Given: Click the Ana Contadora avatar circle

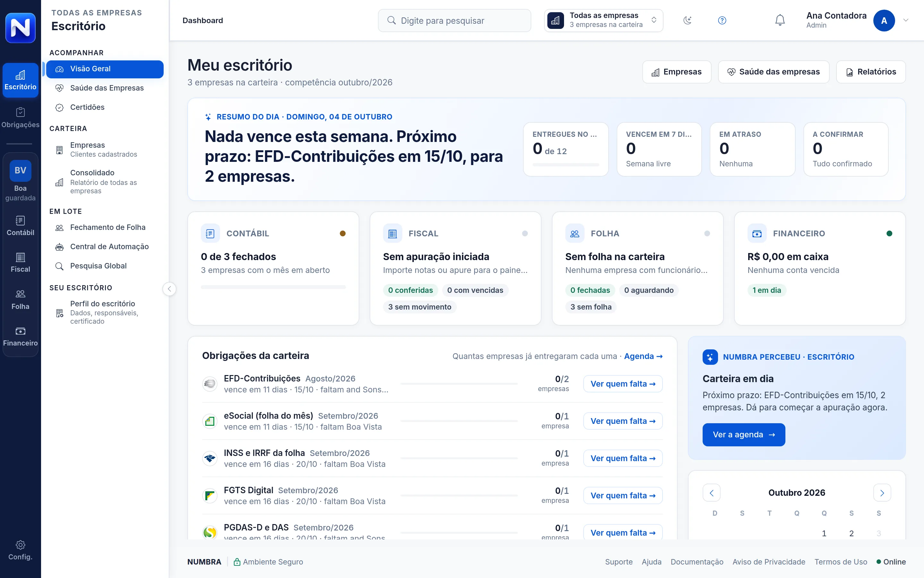Looking at the screenshot, I should (x=884, y=21).
